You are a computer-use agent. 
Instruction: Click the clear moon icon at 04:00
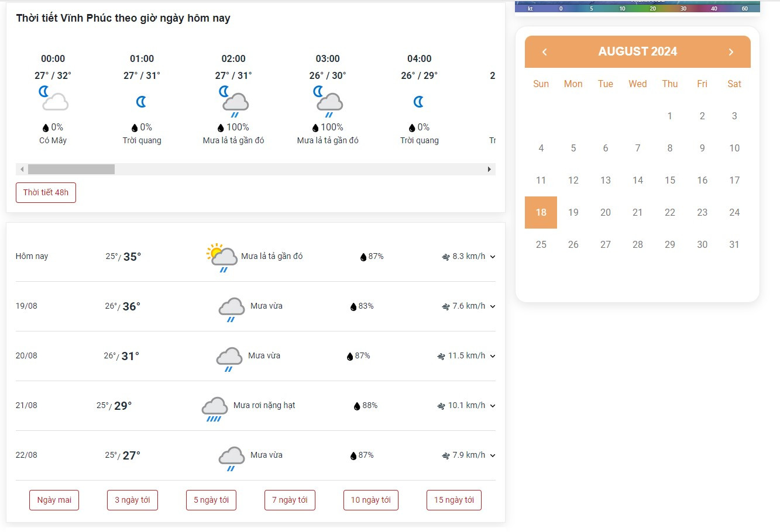pos(418,102)
